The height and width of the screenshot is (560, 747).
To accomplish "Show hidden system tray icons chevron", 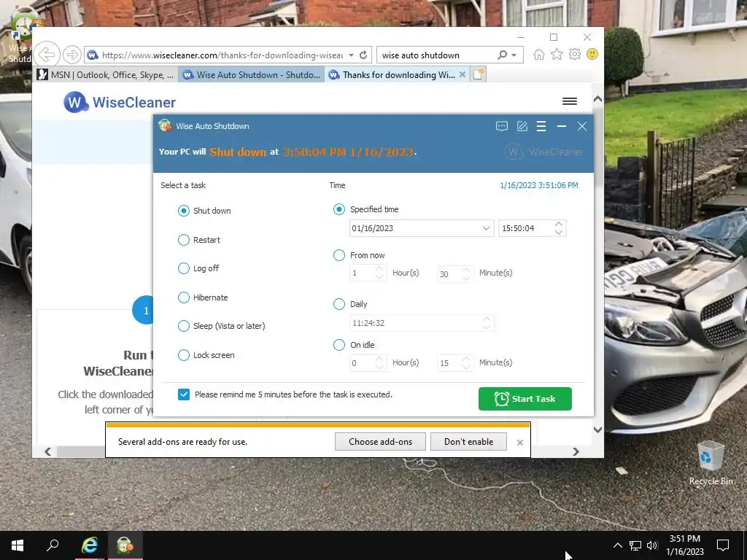I will pyautogui.click(x=617, y=545).
